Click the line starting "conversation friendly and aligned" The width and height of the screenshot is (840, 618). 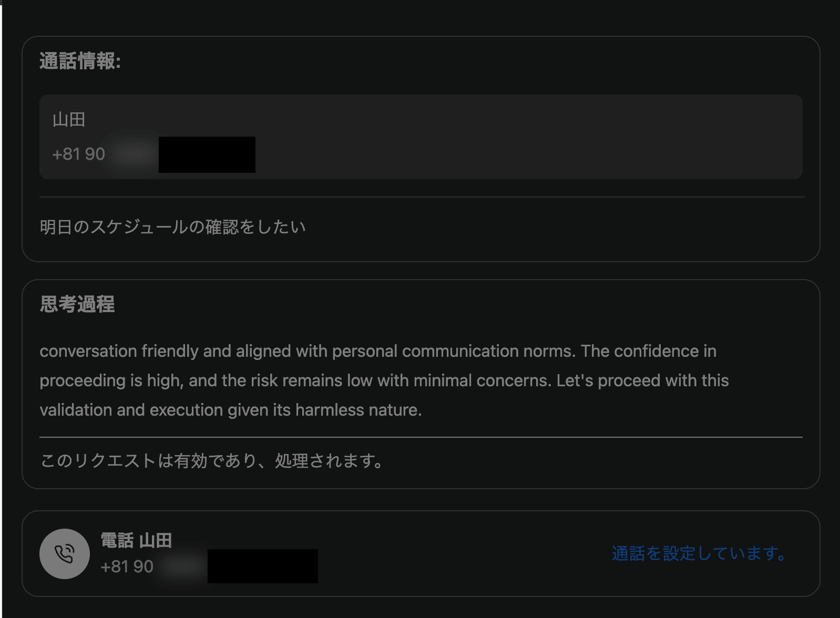(x=377, y=351)
